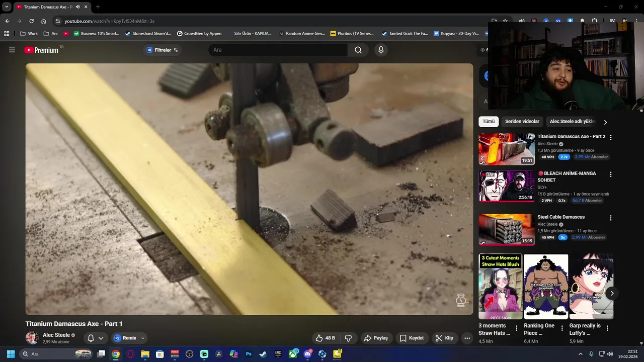Open Photoshop from the taskbar
The width and height of the screenshot is (644, 362).
pyautogui.click(x=249, y=354)
